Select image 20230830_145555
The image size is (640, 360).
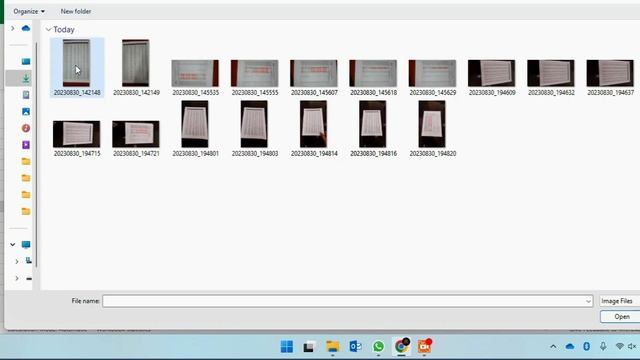click(255, 78)
